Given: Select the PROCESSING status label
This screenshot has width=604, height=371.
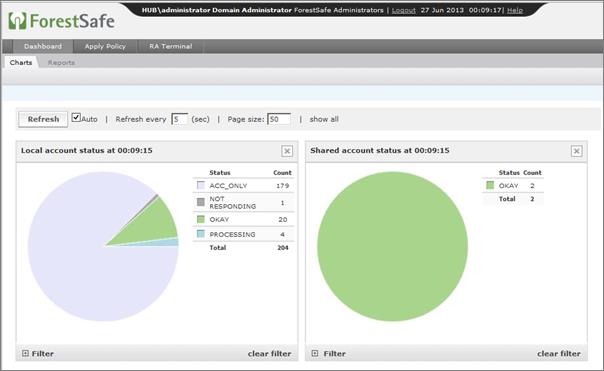Looking at the screenshot, I should coord(232,234).
